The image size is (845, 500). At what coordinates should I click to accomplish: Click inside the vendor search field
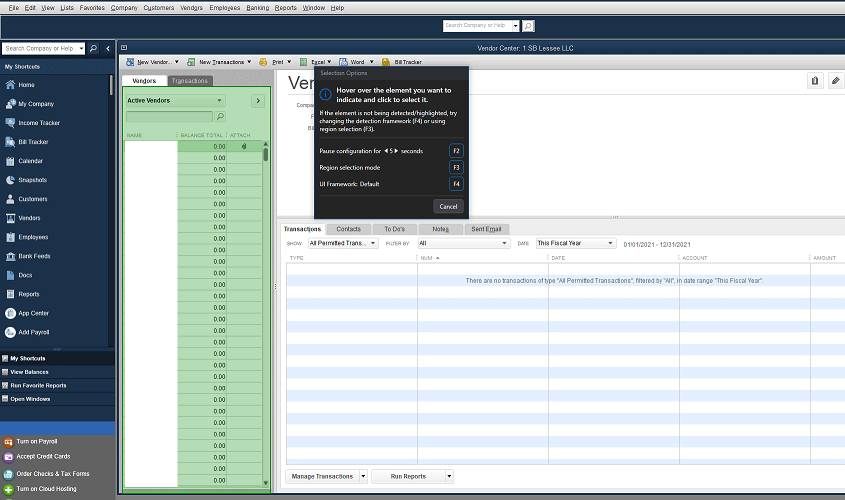169,117
